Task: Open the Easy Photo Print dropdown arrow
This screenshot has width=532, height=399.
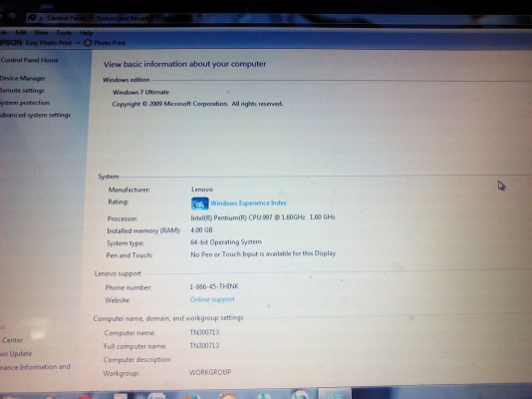Action: click(78, 43)
